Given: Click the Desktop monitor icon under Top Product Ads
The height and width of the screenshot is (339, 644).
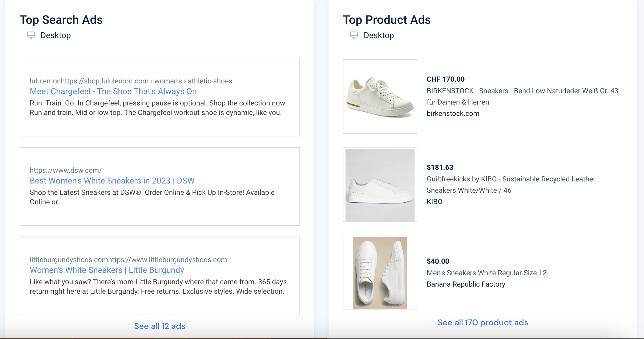Looking at the screenshot, I should [354, 35].
